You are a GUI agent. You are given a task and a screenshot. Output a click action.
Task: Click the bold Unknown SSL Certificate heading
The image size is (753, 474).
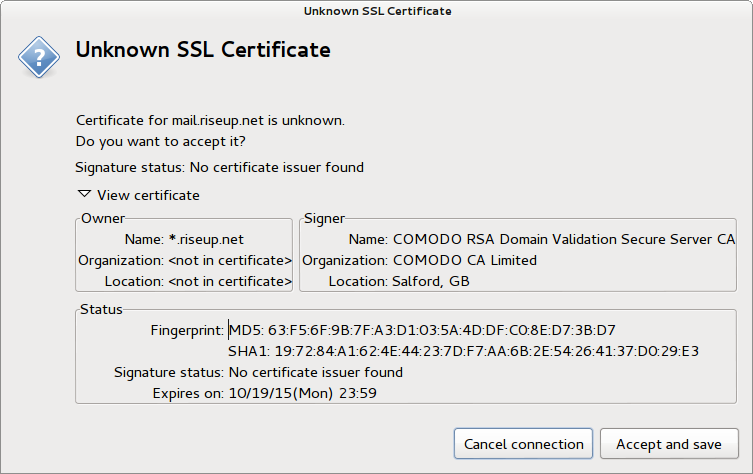[x=203, y=49]
